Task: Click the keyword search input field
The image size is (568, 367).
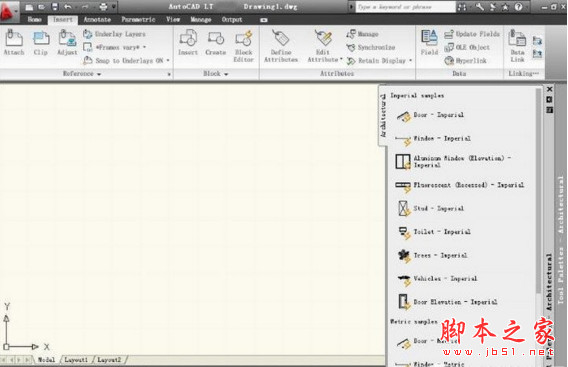Action: click(405, 7)
